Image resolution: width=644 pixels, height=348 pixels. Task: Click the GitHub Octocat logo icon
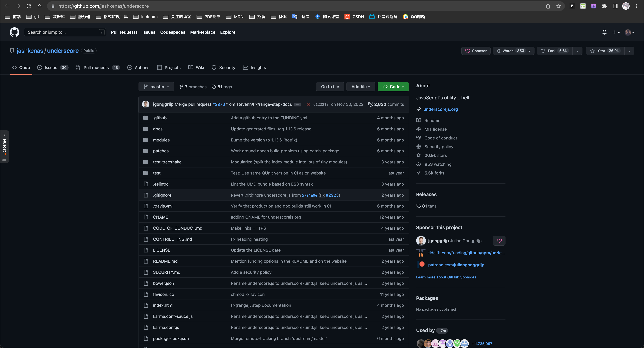14,32
